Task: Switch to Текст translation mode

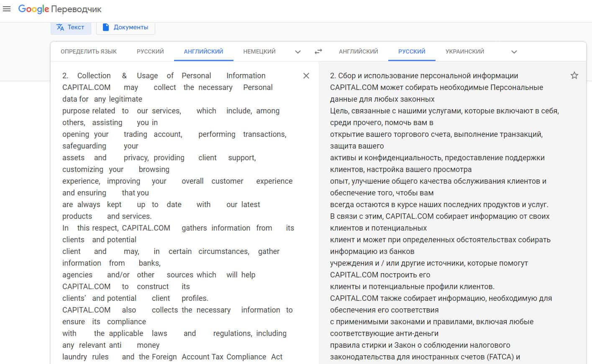Action: [x=70, y=27]
